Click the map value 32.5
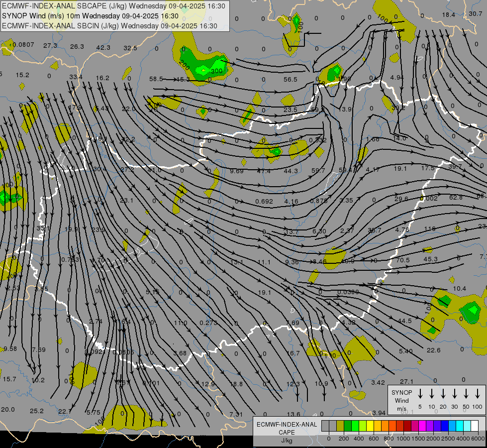 pos(130,48)
